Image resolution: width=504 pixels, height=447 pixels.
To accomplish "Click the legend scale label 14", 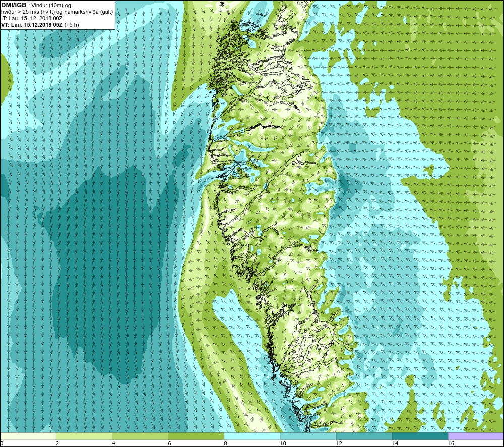I will click(395, 443).
